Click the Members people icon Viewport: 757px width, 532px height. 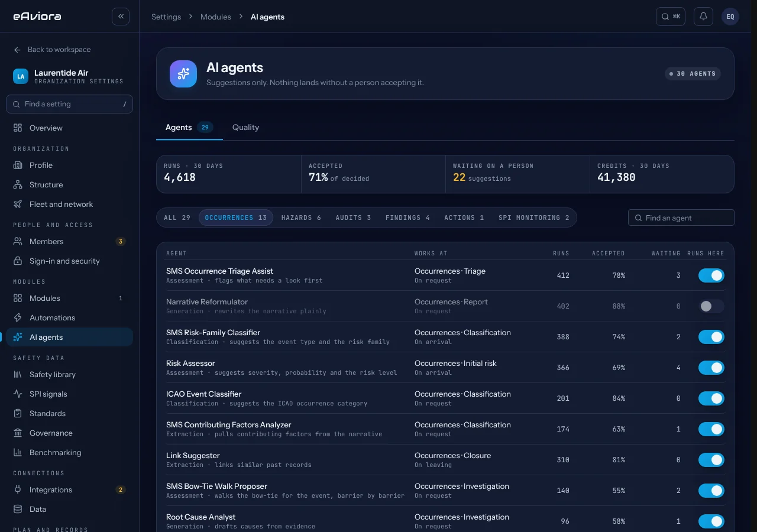(x=18, y=241)
